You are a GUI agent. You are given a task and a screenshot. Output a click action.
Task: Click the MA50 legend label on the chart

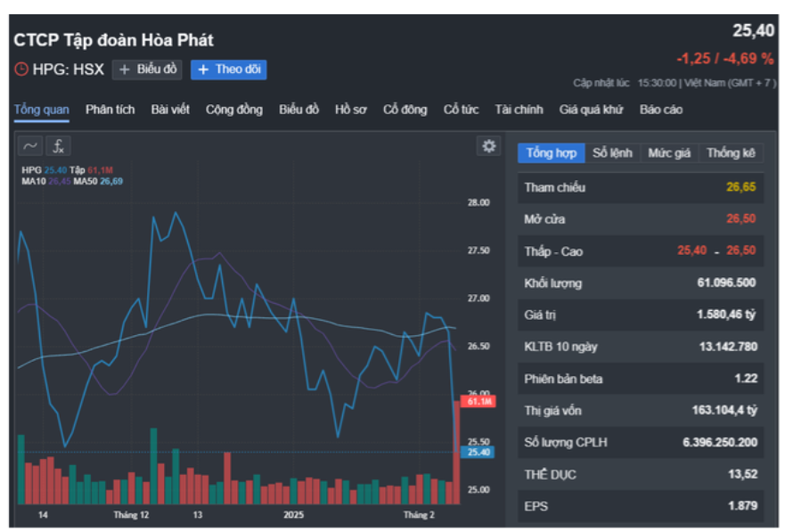click(x=86, y=181)
